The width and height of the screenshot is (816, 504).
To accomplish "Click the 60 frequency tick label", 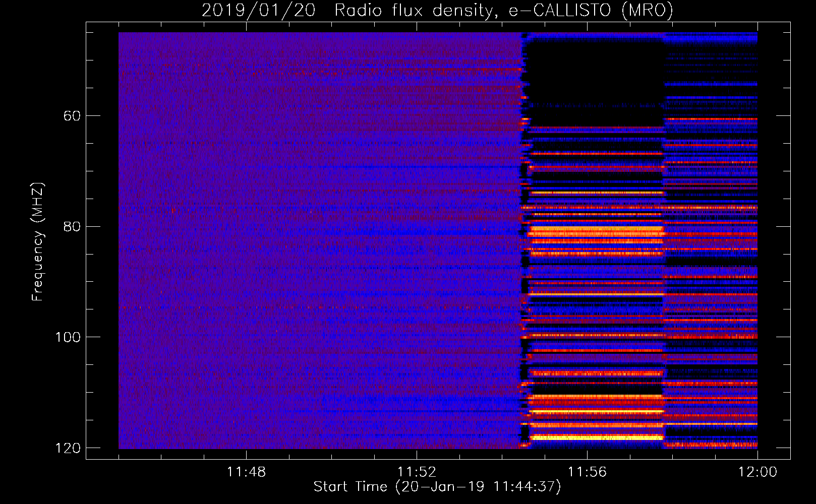I will (72, 116).
